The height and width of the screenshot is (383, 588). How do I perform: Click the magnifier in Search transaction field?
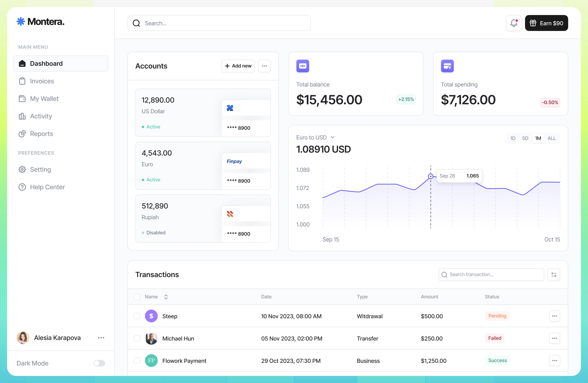[x=444, y=274]
